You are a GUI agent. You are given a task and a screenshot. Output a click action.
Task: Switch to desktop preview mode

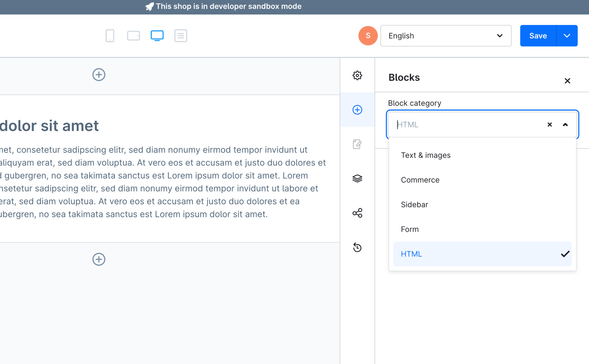click(157, 36)
